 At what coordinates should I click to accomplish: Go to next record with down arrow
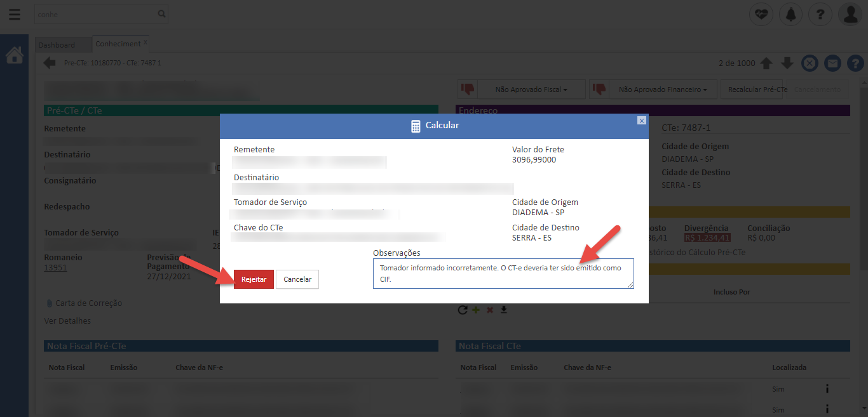(x=787, y=63)
